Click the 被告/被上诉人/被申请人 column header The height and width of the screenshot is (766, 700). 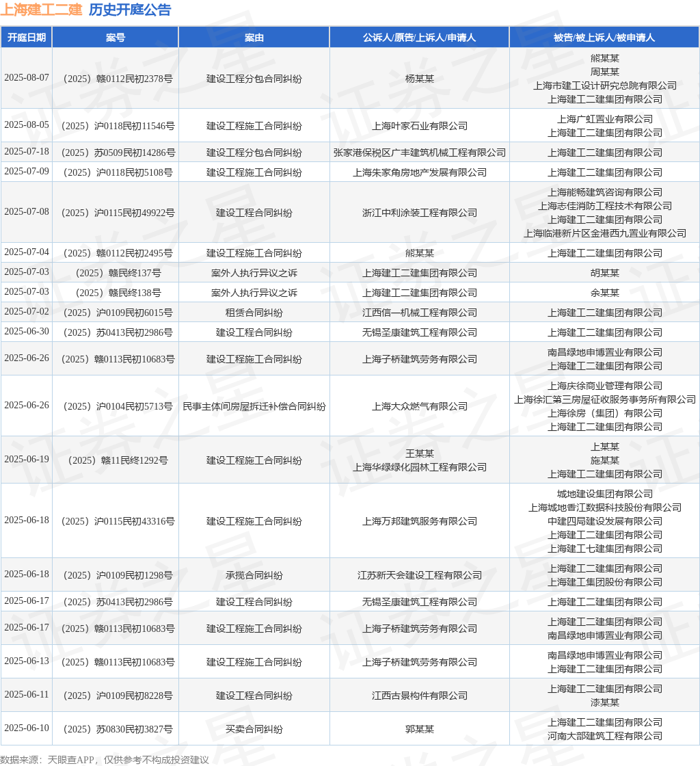coord(604,38)
